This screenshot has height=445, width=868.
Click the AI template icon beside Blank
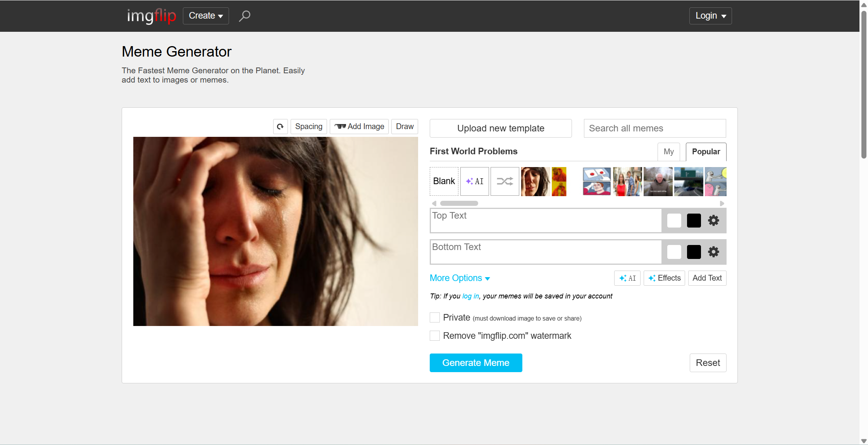tap(474, 181)
